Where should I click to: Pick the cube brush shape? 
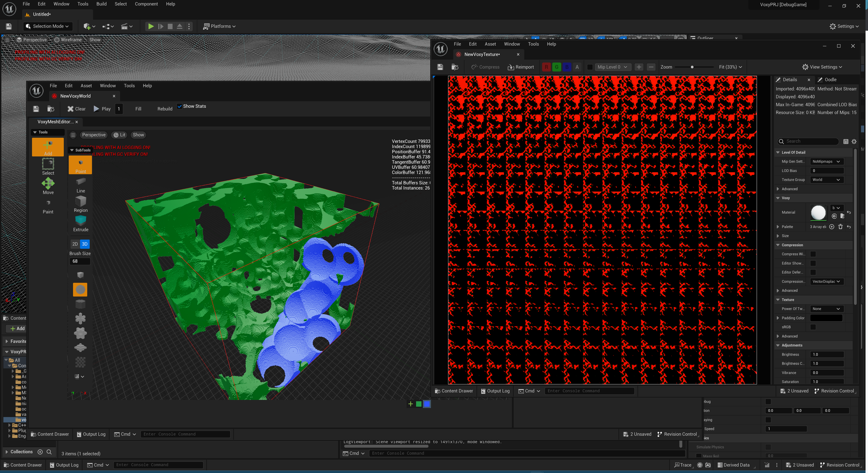(80, 275)
